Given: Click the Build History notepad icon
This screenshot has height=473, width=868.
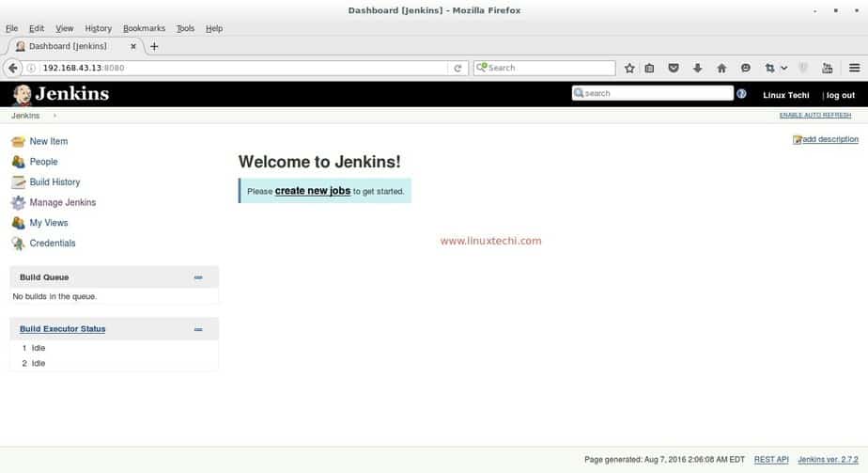Looking at the screenshot, I should click(18, 182).
